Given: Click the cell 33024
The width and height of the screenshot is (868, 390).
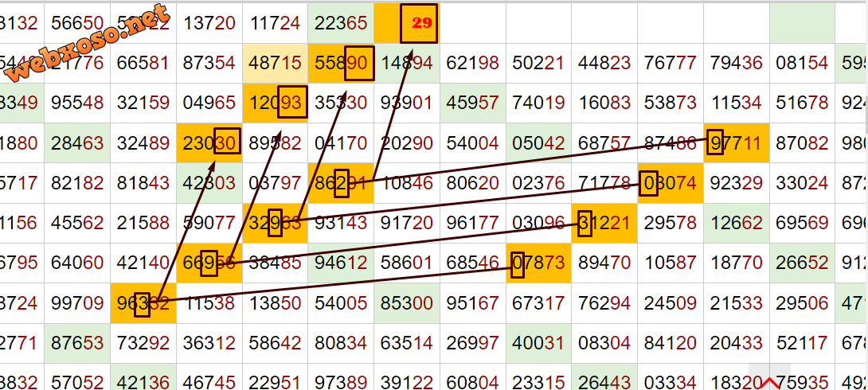Looking at the screenshot, I should 802,183.
